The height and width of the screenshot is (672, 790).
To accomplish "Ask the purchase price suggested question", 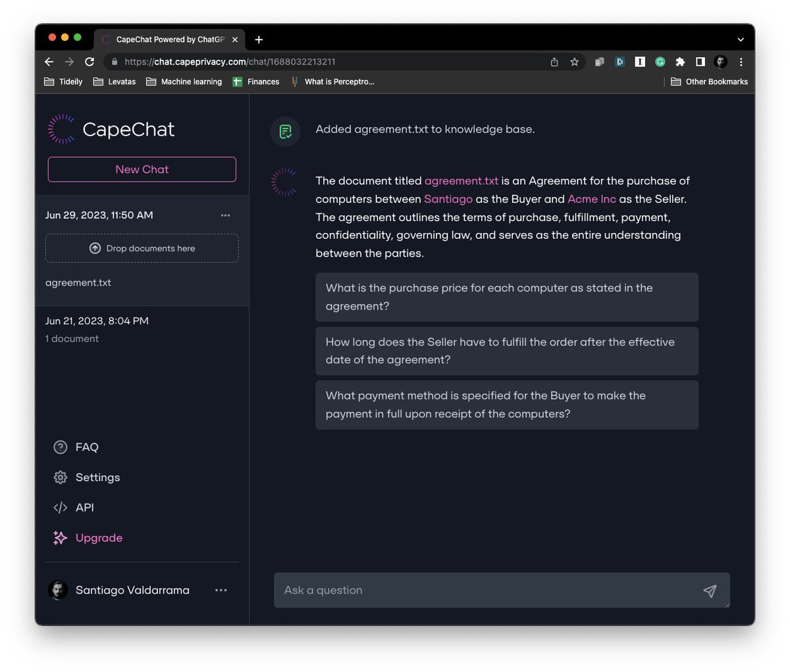I will coord(507,297).
